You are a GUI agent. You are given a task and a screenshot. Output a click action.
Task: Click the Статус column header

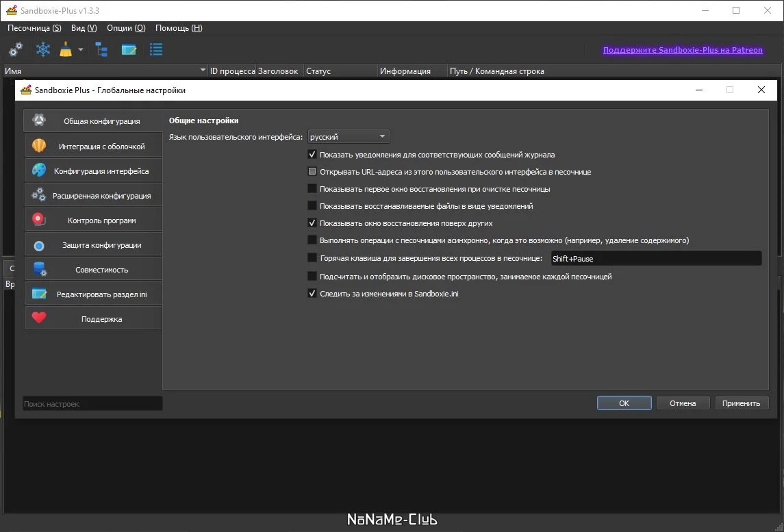tap(340, 71)
